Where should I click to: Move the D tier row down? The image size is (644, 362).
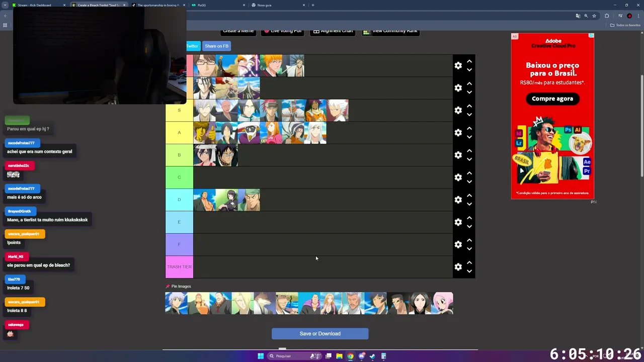(469, 204)
